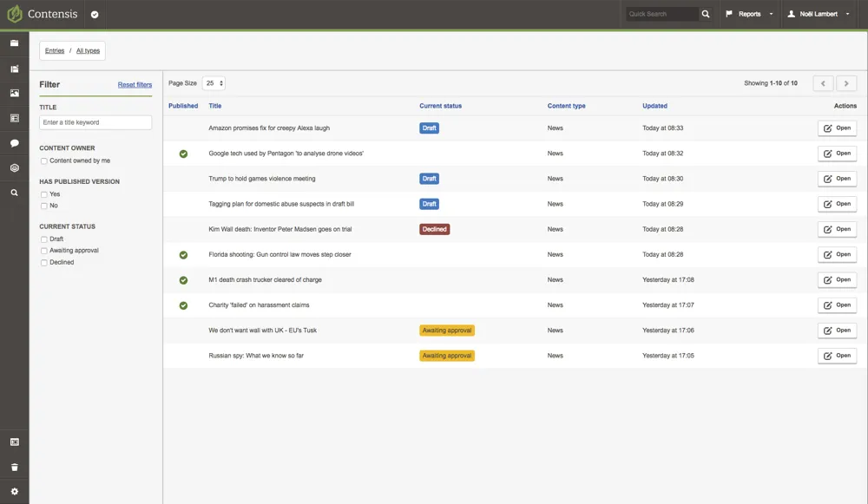
Task: Open the content types cube icon
Action: point(15,167)
